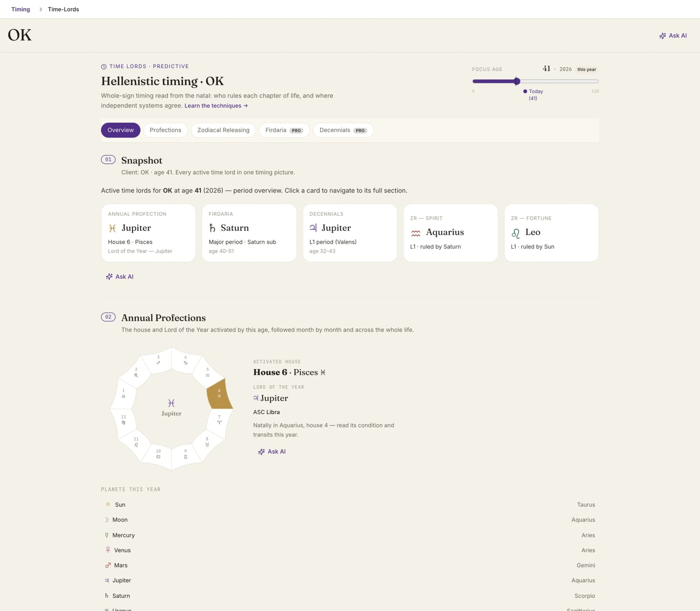
Task: Click the Moon crescent symbol in planets list
Action: tap(106, 520)
